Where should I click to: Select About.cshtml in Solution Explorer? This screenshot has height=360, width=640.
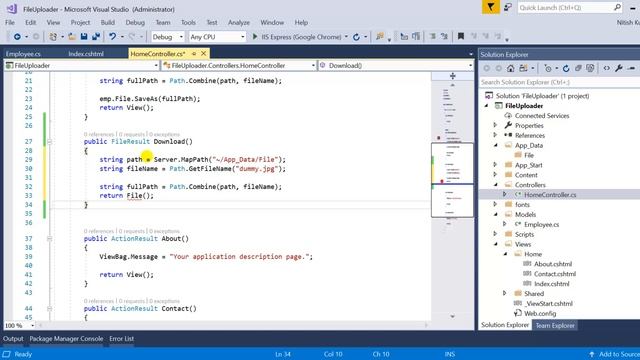coord(553,264)
